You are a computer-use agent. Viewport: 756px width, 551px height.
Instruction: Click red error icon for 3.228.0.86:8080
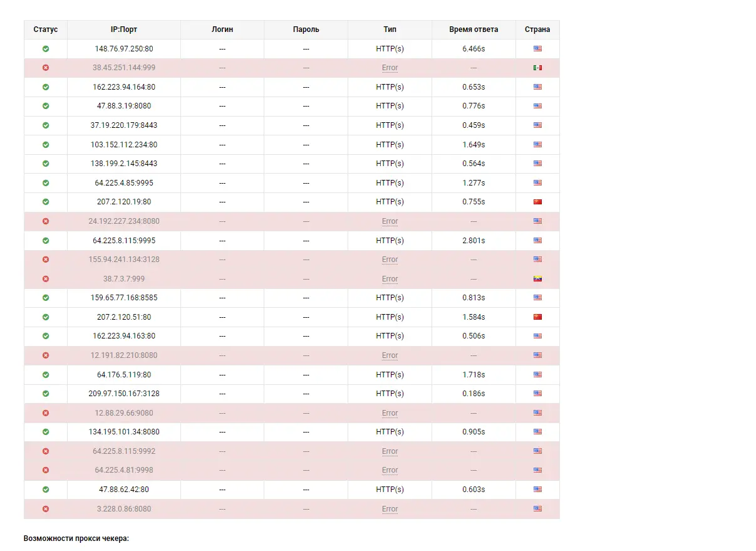tap(46, 509)
